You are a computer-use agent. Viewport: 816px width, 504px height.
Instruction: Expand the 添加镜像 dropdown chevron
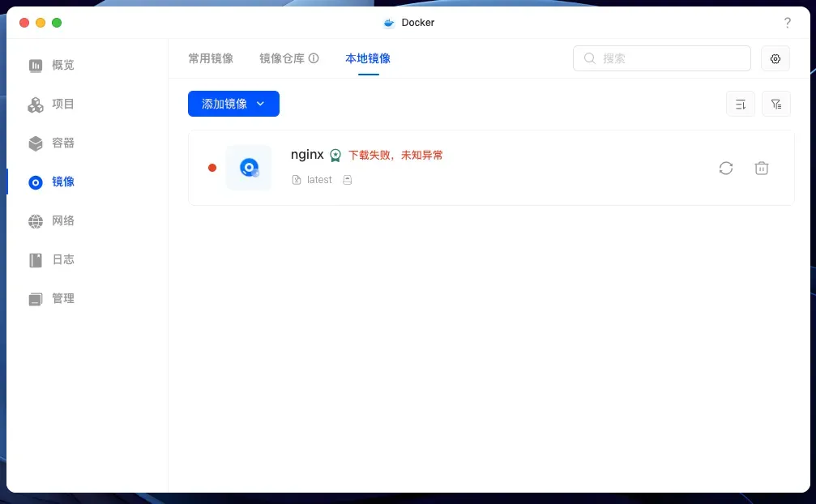[x=260, y=104]
